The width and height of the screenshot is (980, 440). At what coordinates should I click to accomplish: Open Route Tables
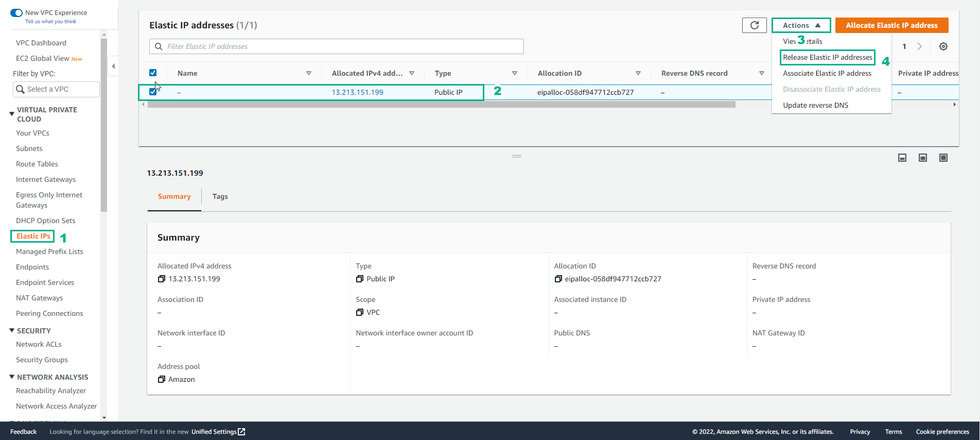pos(37,164)
